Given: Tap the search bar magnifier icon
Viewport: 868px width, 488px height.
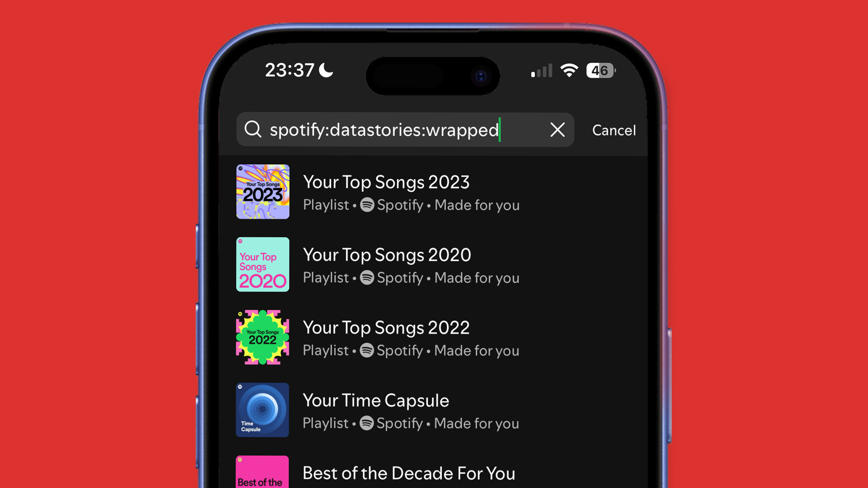Looking at the screenshot, I should [253, 130].
